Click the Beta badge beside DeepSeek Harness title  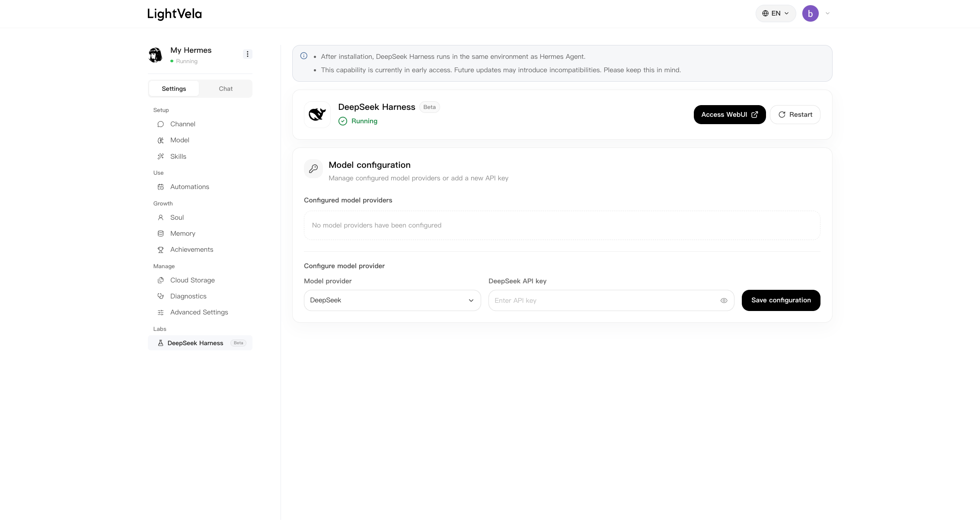click(429, 107)
